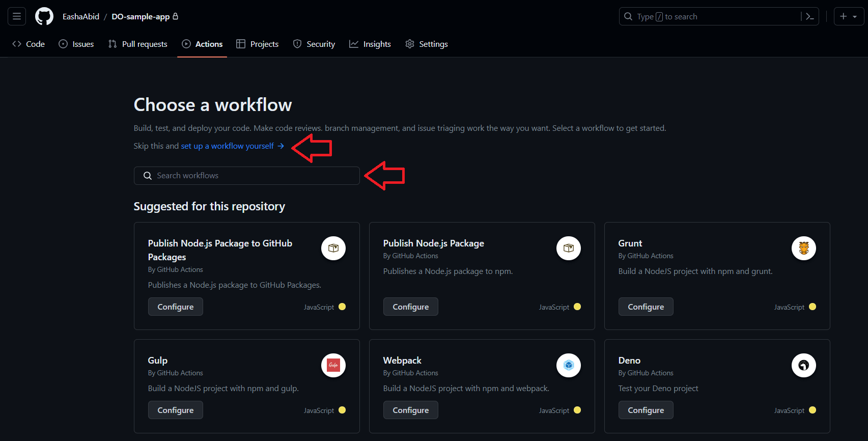Configure the Deno workflow
This screenshot has height=441, width=868.
[x=646, y=410]
